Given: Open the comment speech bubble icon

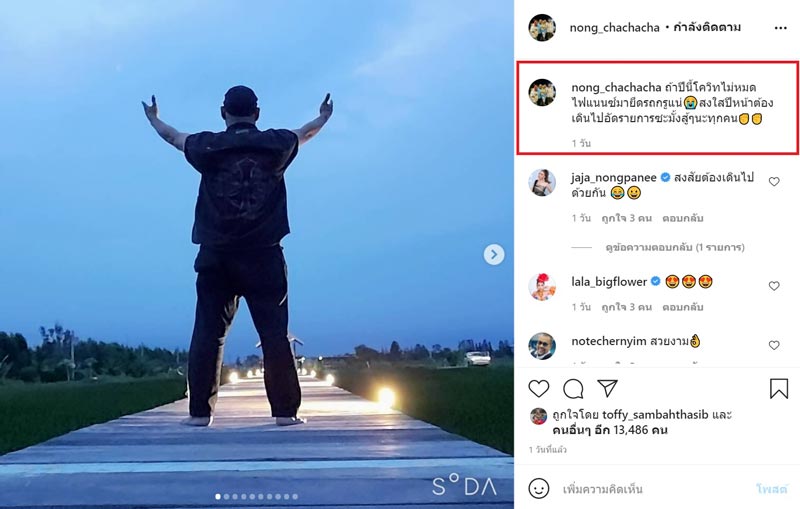Looking at the screenshot, I should (573, 389).
